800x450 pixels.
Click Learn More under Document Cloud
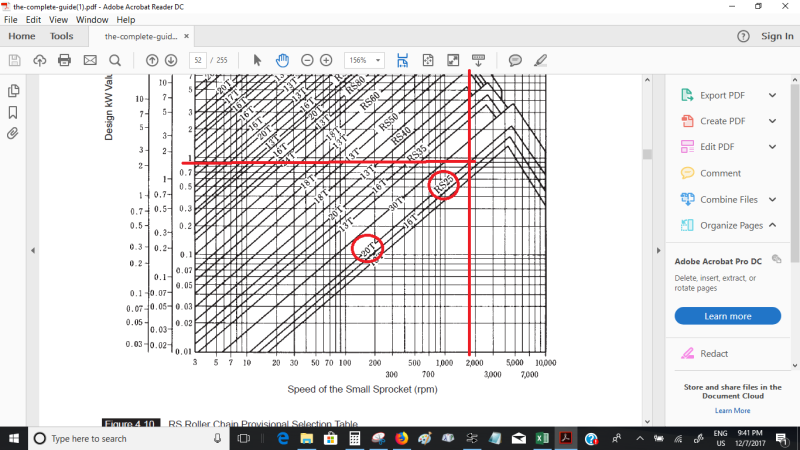point(732,410)
